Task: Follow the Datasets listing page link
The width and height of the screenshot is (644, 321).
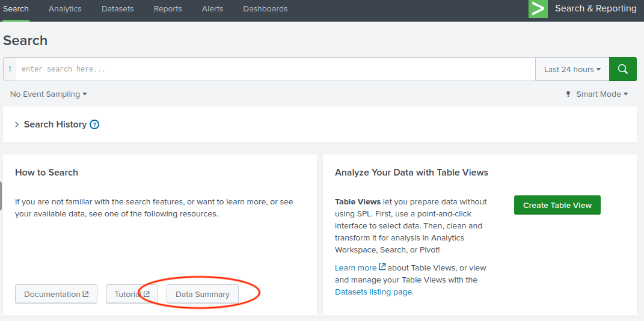Action: click(x=373, y=292)
